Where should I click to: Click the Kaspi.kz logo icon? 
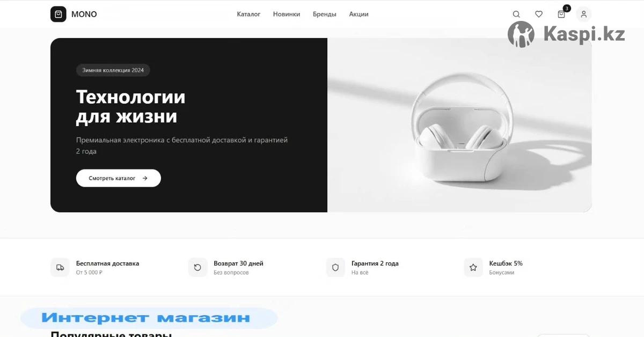521,34
